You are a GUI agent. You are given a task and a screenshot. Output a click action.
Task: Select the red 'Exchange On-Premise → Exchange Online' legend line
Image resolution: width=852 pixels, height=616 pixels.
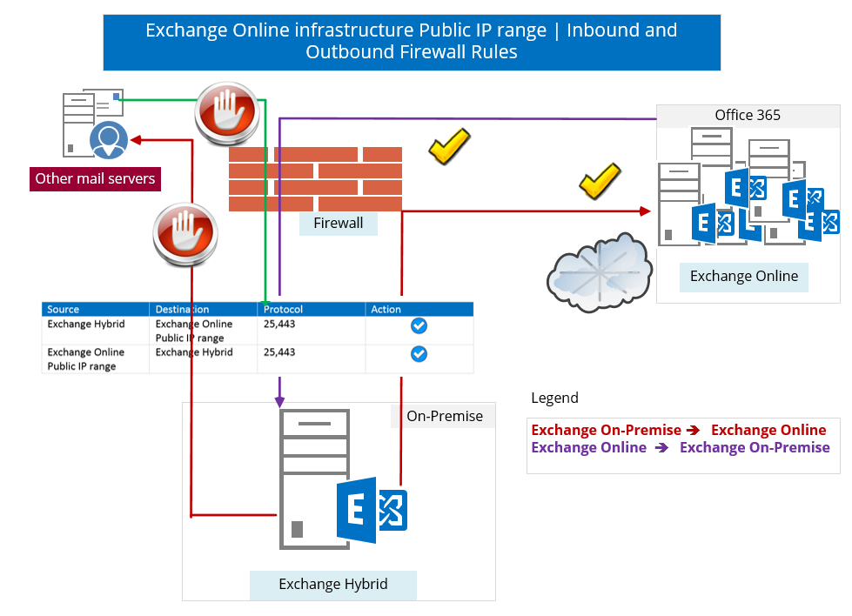pos(679,430)
